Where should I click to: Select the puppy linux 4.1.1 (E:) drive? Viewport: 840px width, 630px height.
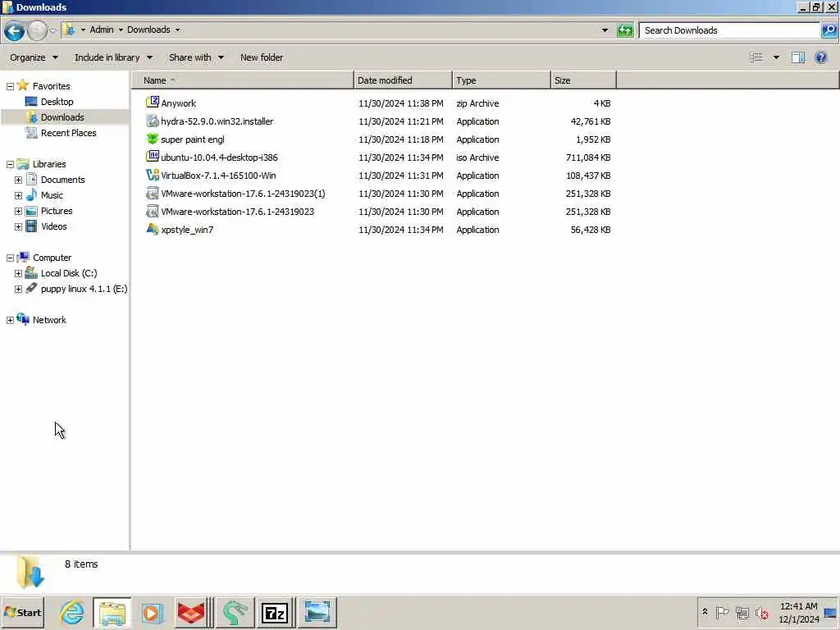coord(84,289)
